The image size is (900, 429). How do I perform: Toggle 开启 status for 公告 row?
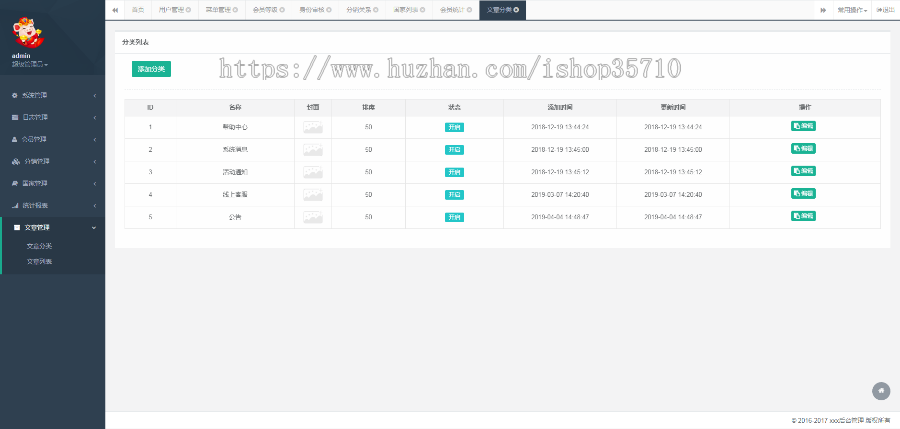(x=454, y=217)
